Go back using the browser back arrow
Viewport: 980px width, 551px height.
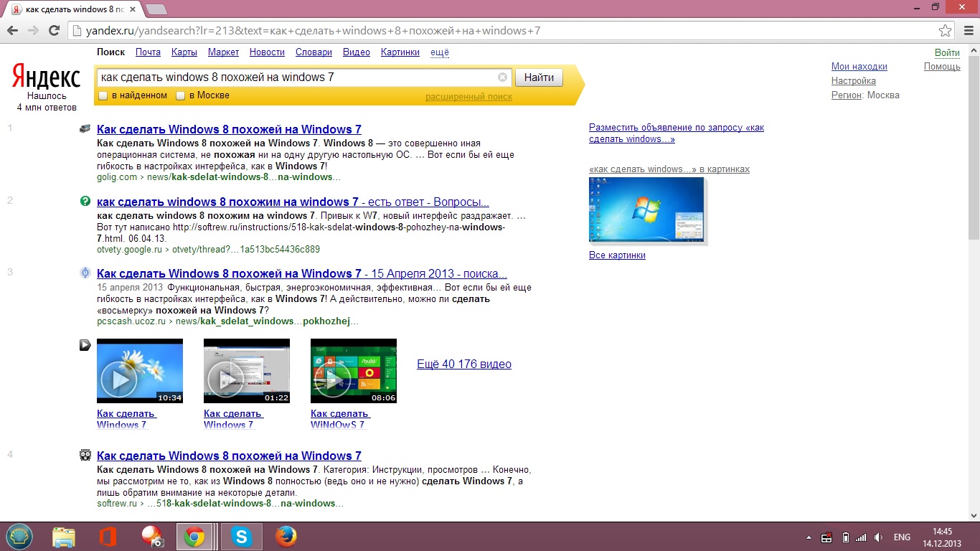tap(12, 31)
